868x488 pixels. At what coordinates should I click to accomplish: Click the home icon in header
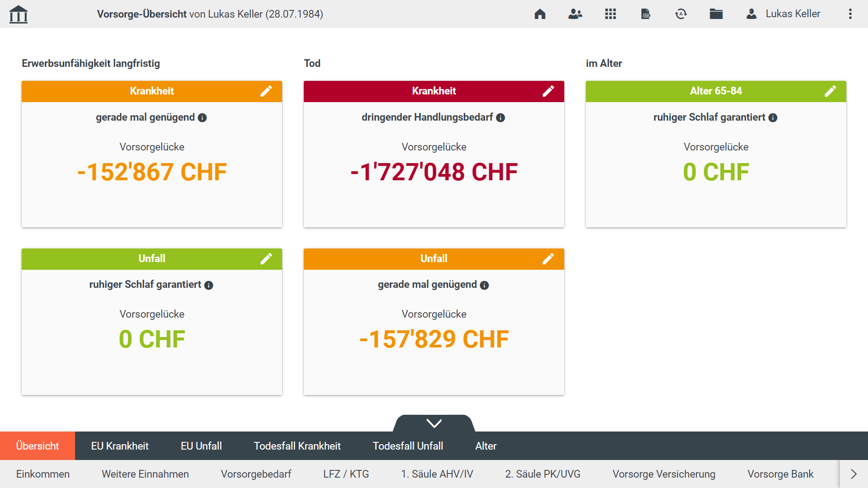(x=540, y=14)
